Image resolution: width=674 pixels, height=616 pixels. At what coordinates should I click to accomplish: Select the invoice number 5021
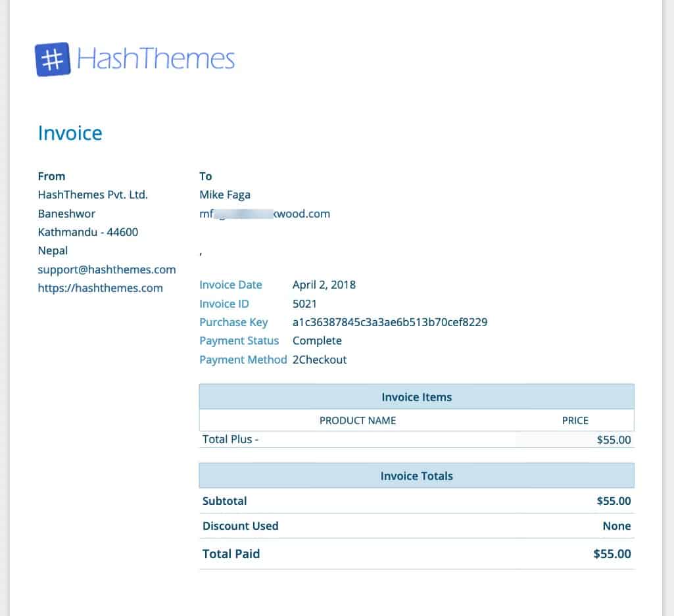(304, 304)
